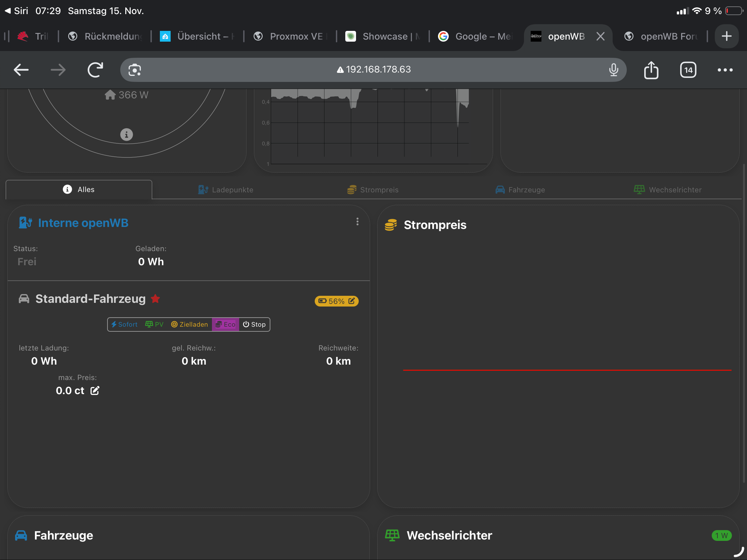
Task: Select Zielladen charge mode
Action: click(189, 324)
